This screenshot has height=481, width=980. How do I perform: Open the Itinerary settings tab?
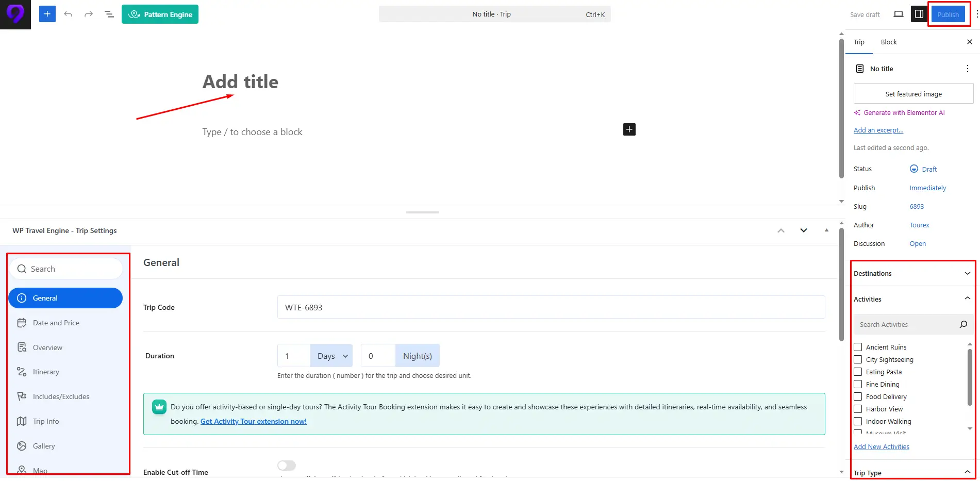pyautogui.click(x=65, y=372)
